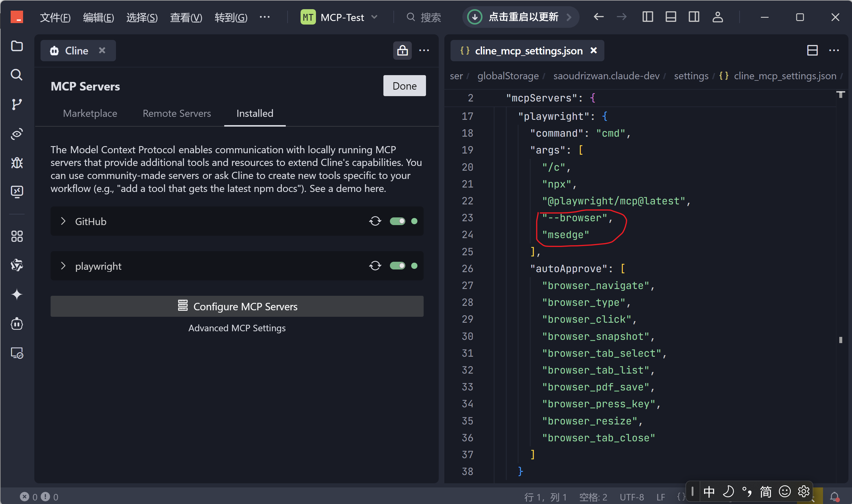The width and height of the screenshot is (852, 504).
Task: Open Advanced MCP Settings link
Action: (x=237, y=328)
